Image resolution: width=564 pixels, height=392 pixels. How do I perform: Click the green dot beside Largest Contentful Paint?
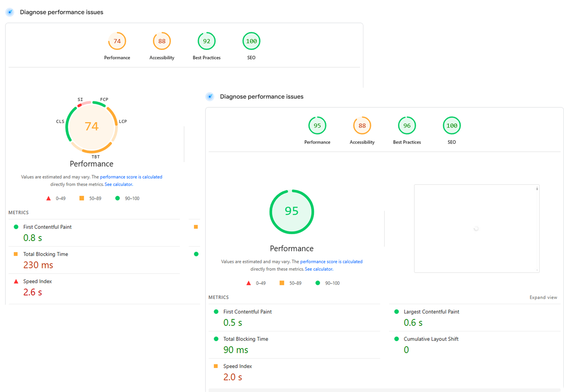tap(397, 312)
